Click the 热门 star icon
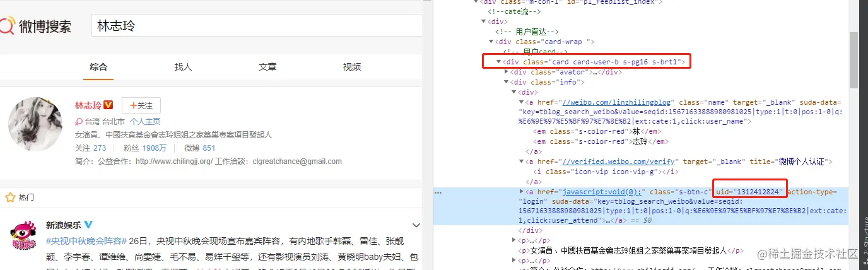This screenshot has width=868, height=270. pos(9,197)
